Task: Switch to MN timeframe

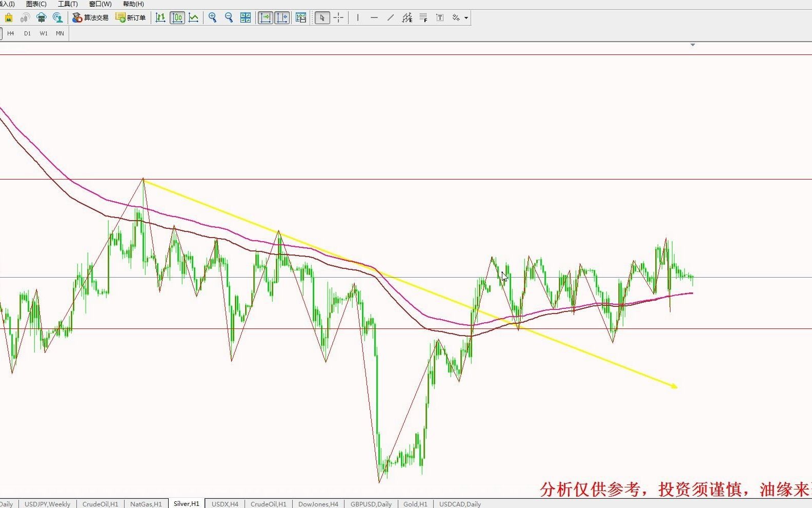Action: coord(60,33)
